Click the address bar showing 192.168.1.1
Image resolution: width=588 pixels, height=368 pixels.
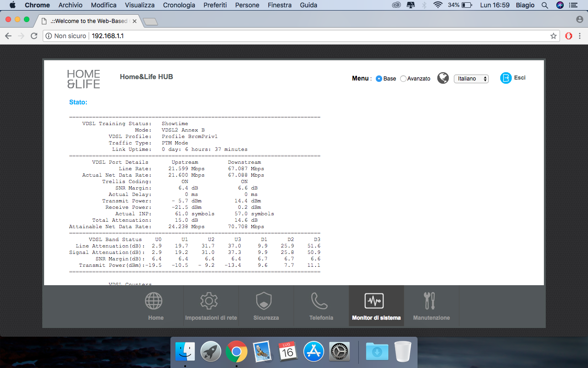pos(276,36)
